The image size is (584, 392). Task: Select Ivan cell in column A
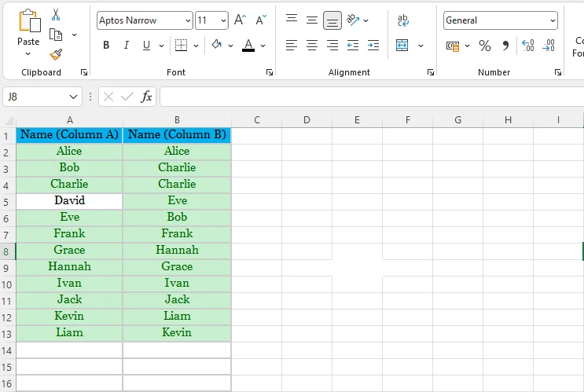pos(70,284)
